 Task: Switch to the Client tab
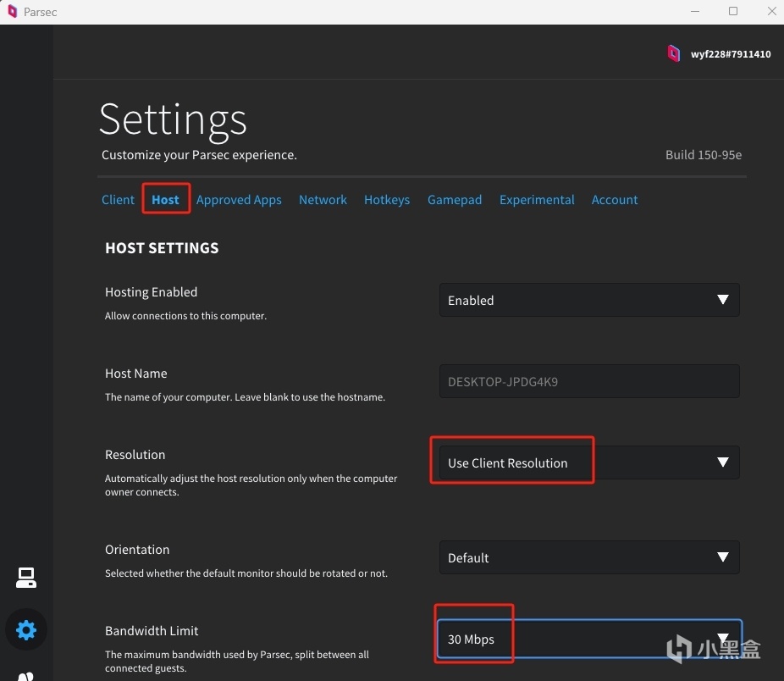point(118,200)
